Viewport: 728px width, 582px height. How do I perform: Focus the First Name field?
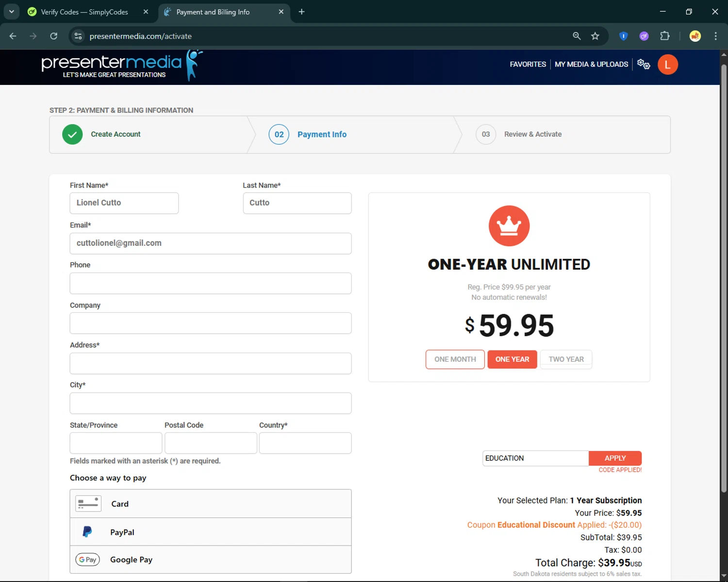[124, 203]
